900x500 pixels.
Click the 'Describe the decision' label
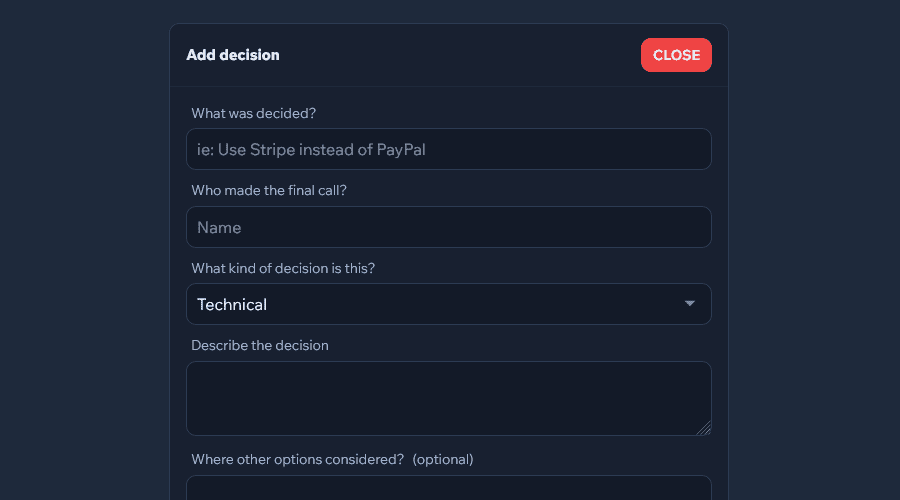(x=260, y=345)
